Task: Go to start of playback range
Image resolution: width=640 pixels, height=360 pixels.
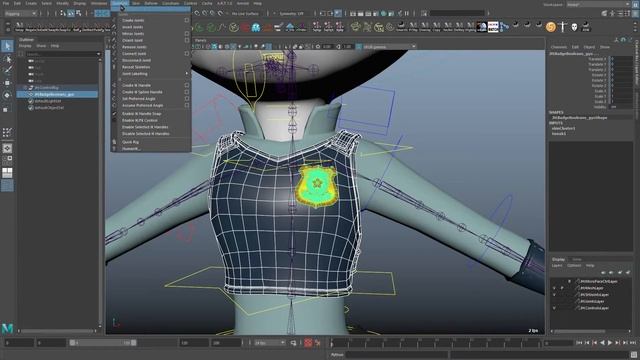Action: [x=579, y=343]
